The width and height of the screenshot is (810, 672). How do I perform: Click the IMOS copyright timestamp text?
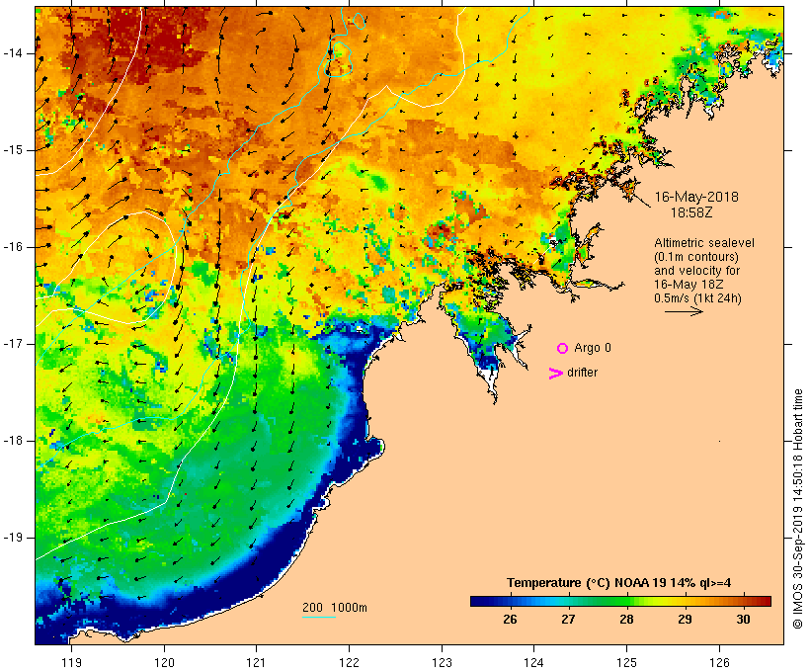797,509
